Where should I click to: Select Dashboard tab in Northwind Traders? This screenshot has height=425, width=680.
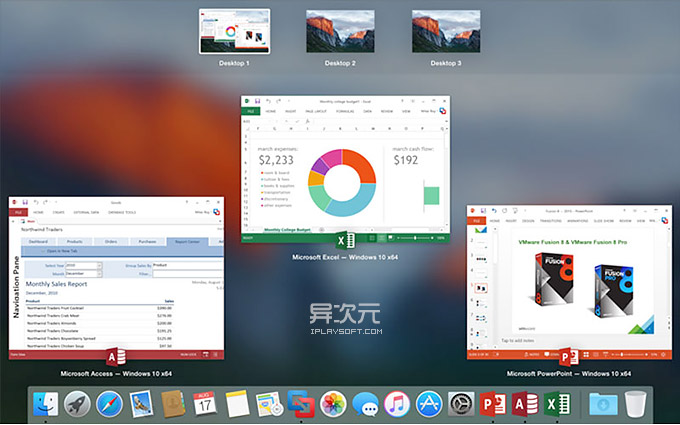point(39,242)
